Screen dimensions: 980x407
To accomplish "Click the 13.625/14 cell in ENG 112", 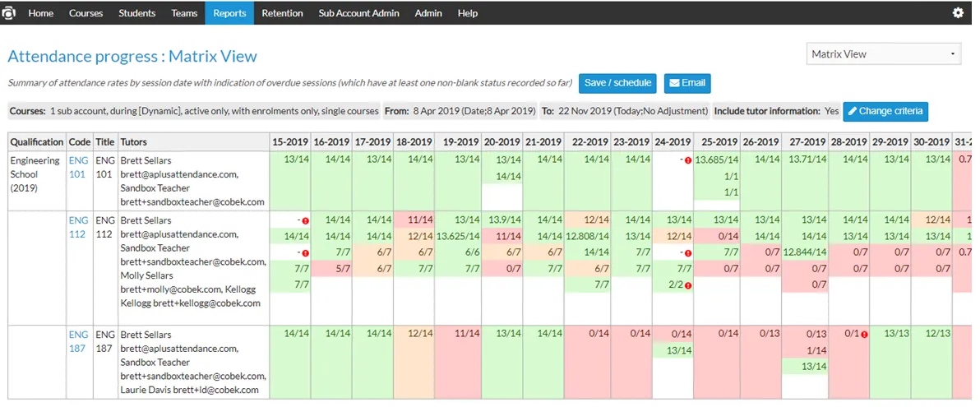I will [x=458, y=236].
